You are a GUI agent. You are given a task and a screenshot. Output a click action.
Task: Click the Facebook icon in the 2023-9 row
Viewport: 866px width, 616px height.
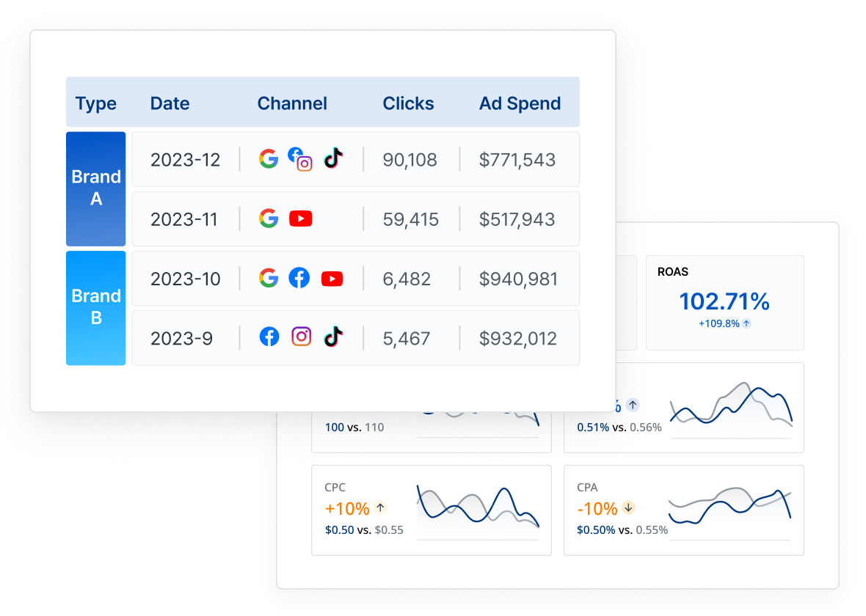tap(269, 336)
